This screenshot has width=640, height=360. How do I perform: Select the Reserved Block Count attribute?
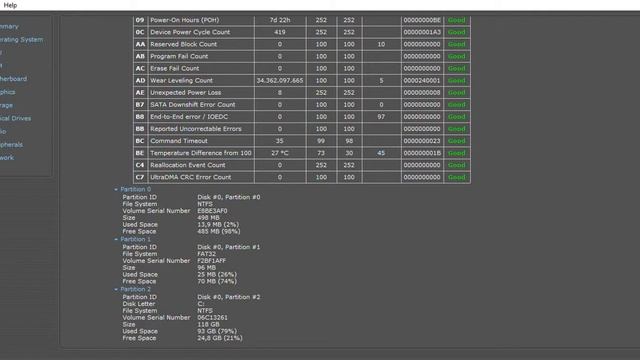point(183,44)
